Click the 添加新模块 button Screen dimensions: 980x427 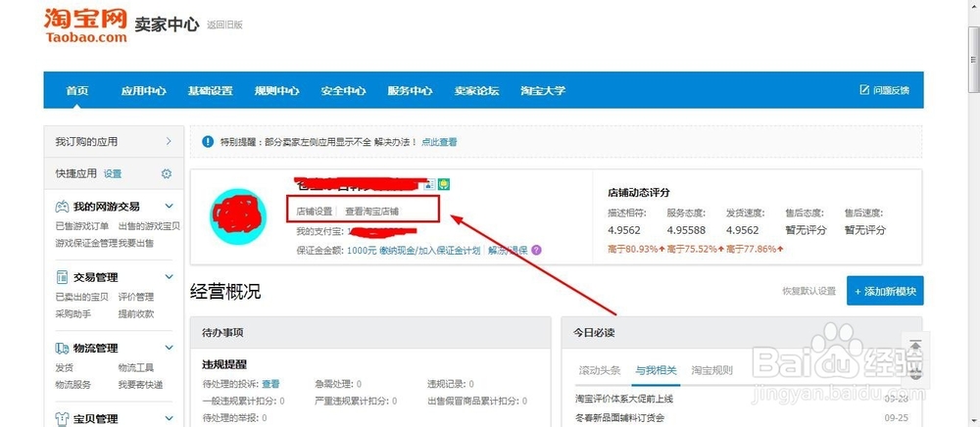885,291
